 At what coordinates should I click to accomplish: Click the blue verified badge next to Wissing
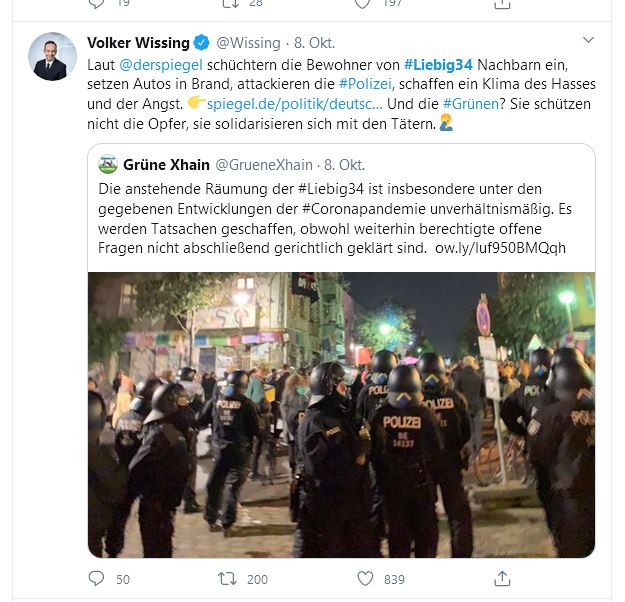tap(201, 43)
